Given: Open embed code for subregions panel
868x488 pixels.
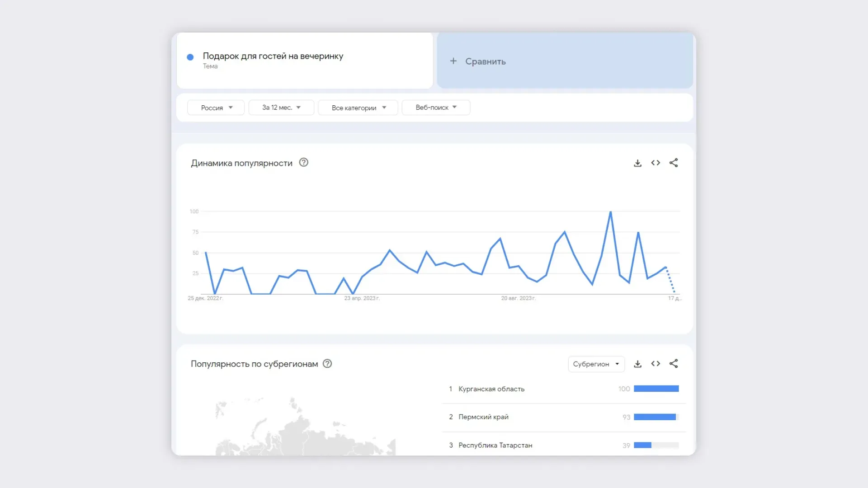Looking at the screenshot, I should [x=655, y=364].
